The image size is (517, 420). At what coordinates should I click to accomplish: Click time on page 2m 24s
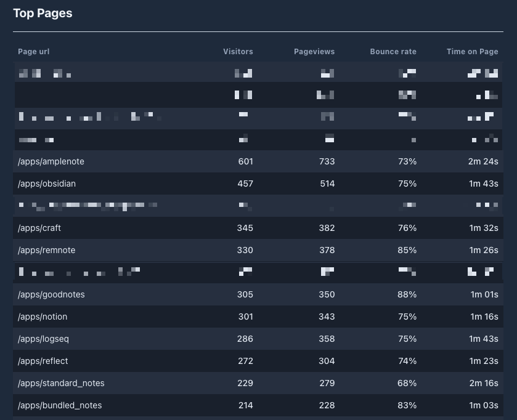[483, 161]
